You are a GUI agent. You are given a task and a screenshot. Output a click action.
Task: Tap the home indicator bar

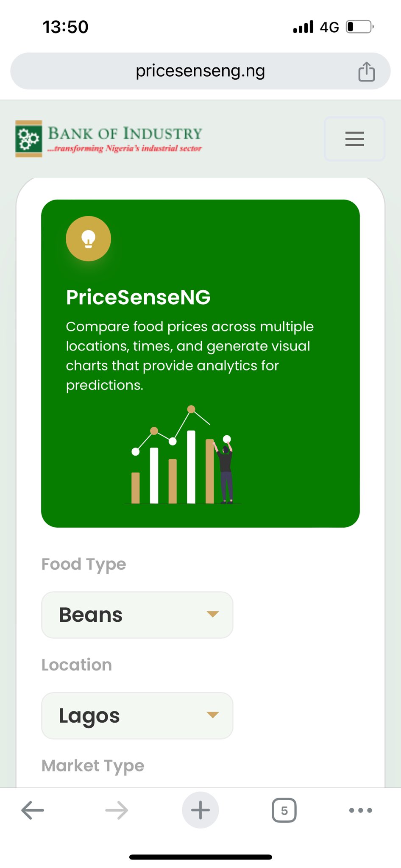pos(200,857)
